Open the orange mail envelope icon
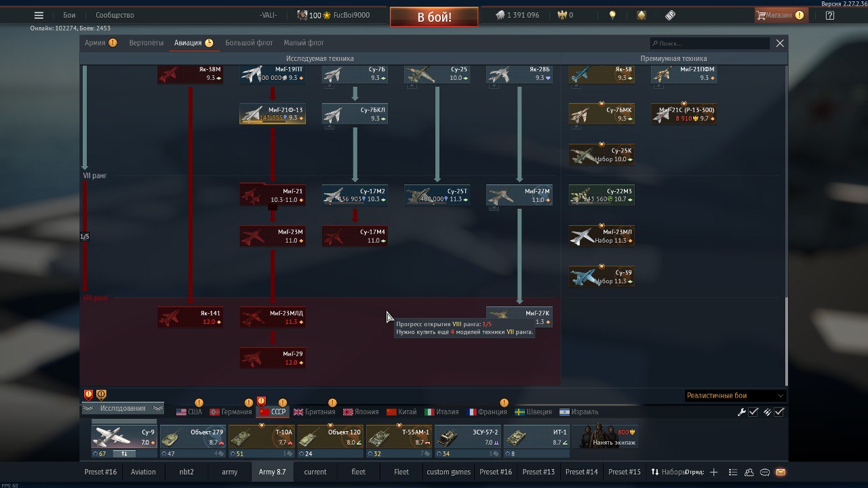 (781, 472)
